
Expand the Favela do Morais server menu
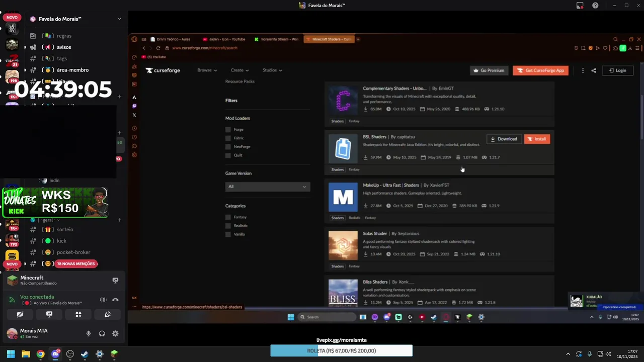coord(119,19)
